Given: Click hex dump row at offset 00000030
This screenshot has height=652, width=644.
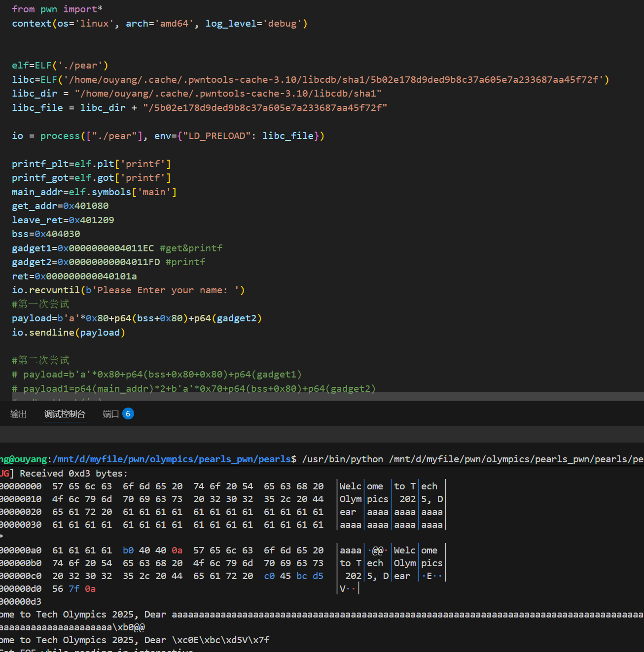Looking at the screenshot, I should click(x=222, y=525).
